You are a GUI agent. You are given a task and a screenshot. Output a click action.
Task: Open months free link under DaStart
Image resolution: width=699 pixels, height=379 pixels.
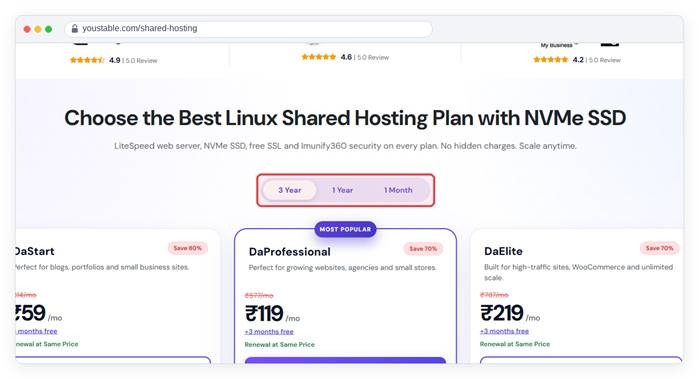point(37,331)
